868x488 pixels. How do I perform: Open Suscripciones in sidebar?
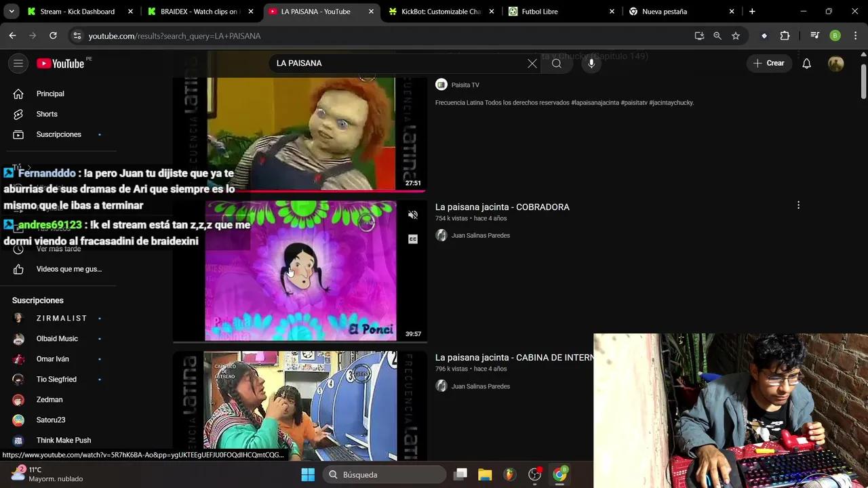[58, 134]
